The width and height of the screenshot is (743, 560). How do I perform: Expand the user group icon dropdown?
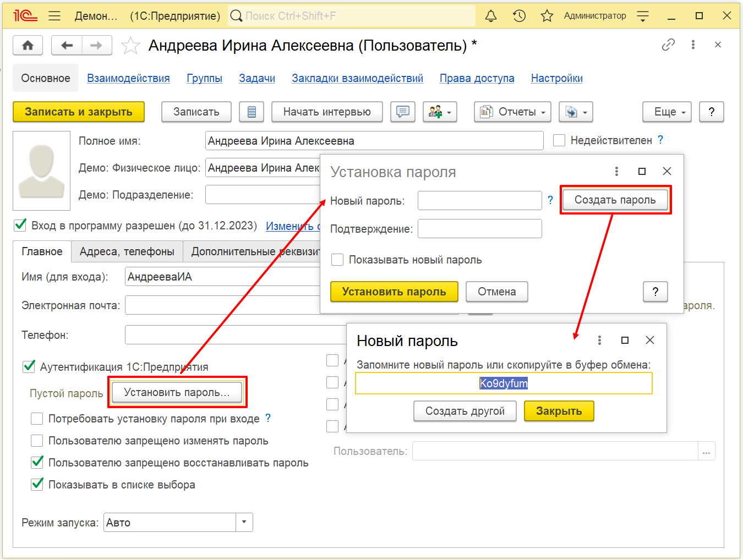(x=440, y=112)
